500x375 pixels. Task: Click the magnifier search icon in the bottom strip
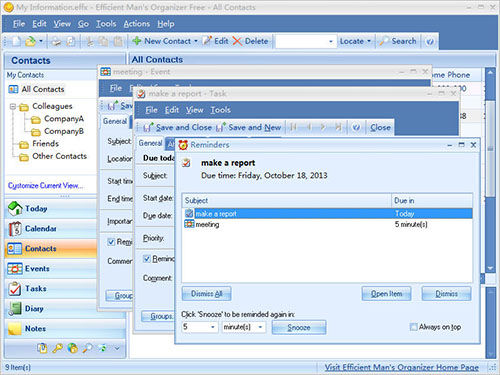tap(87, 348)
